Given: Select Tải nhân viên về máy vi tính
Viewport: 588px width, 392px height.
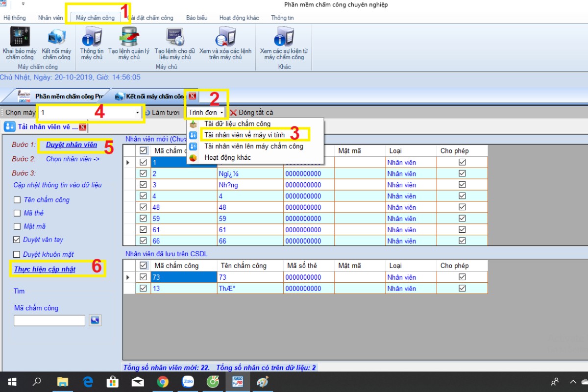Looking at the screenshot, I should pos(245,135).
